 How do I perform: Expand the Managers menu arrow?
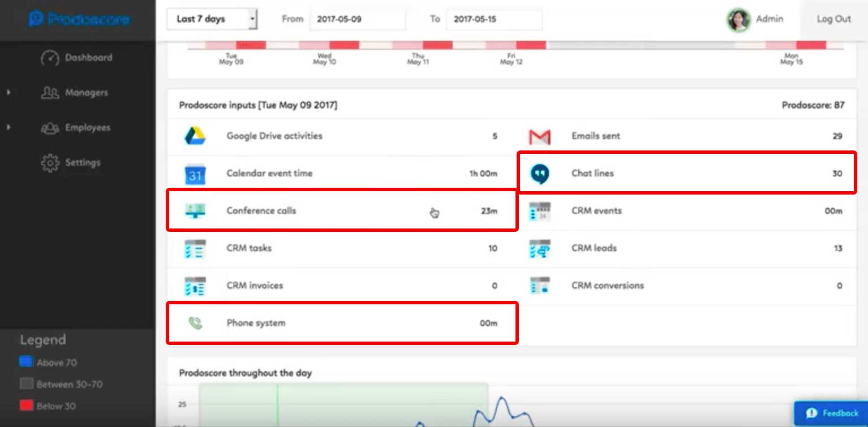coord(8,93)
